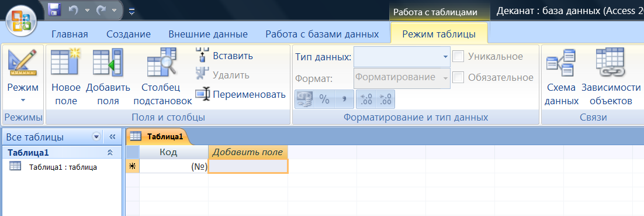Image resolution: width=644 pixels, height=216 pixels.
Task: Apply the percent format
Action: click(324, 99)
